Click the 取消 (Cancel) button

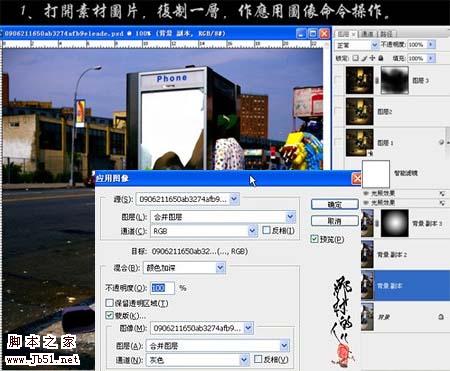point(334,221)
